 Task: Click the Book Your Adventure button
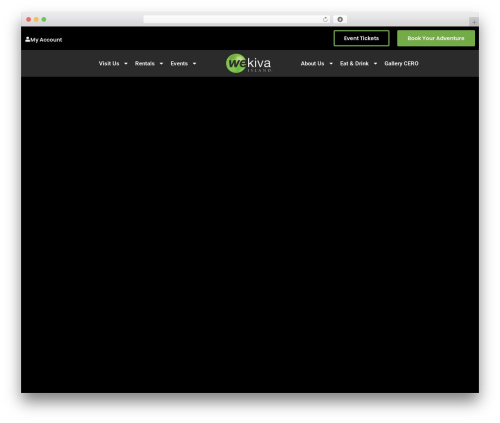pos(436,38)
